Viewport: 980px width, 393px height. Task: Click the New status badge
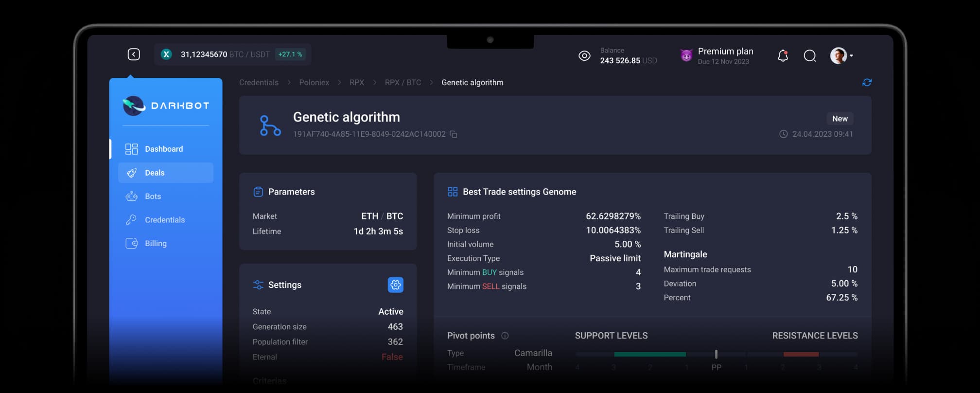coord(840,119)
